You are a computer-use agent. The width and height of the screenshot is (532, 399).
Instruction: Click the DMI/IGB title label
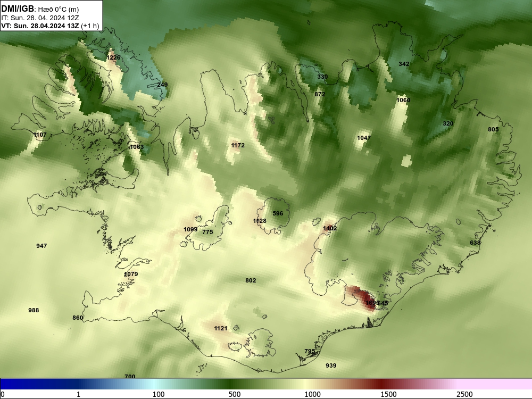click(x=18, y=9)
